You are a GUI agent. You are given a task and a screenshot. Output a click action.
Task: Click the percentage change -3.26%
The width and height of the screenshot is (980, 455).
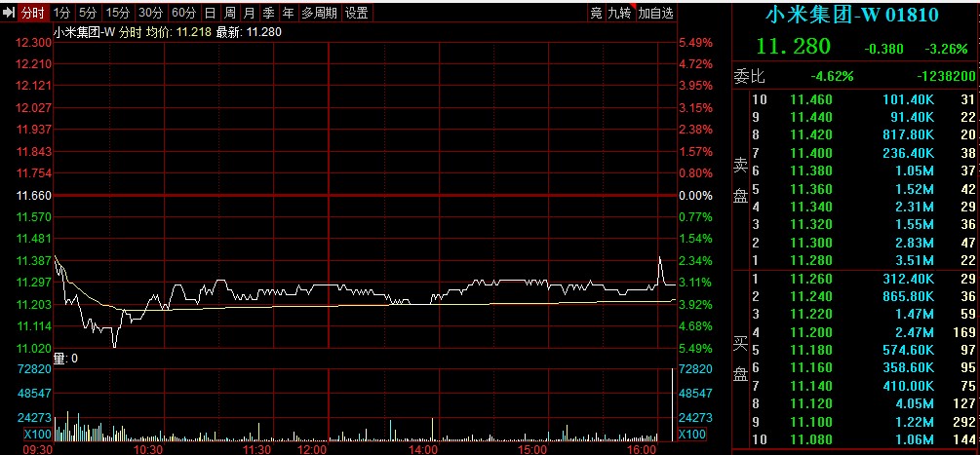coord(946,49)
